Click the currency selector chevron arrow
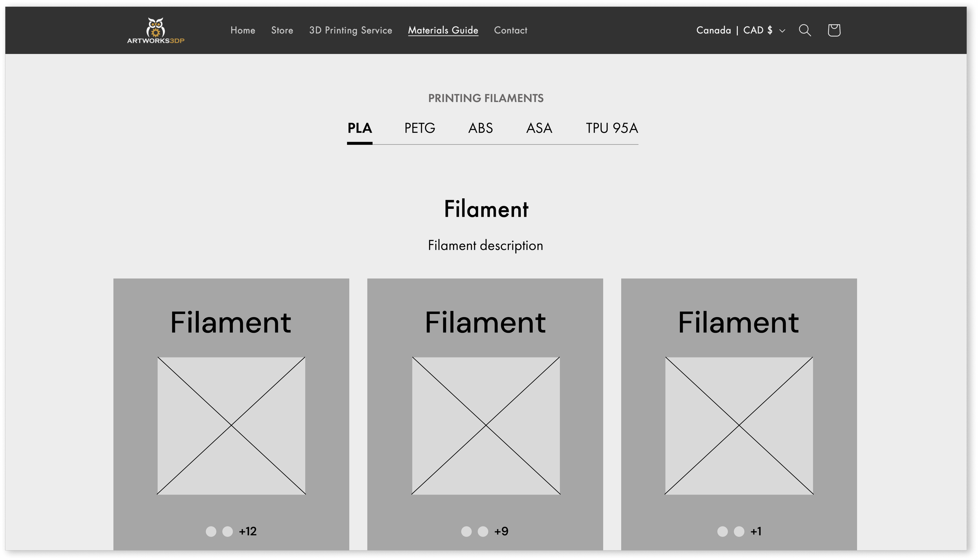 coord(782,31)
